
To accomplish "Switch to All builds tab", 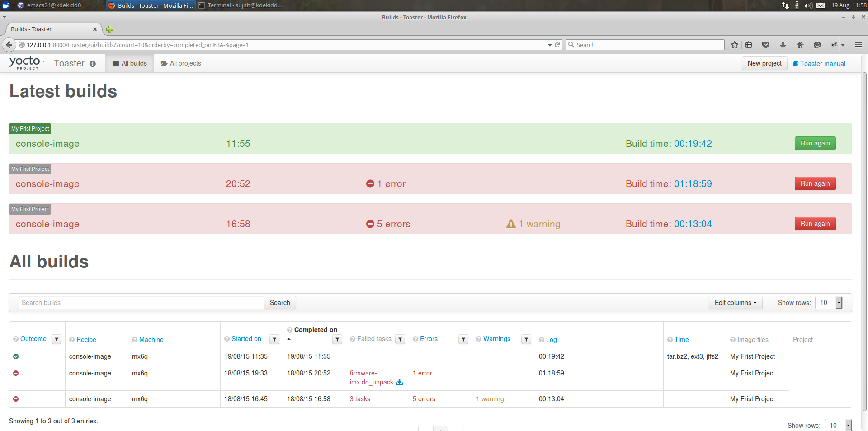I will (130, 63).
